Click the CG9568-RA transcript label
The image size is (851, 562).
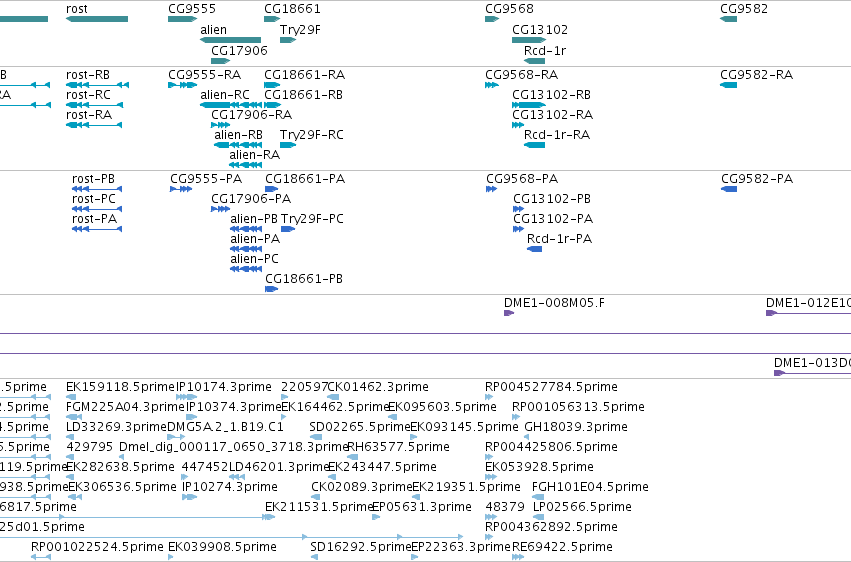click(522, 75)
